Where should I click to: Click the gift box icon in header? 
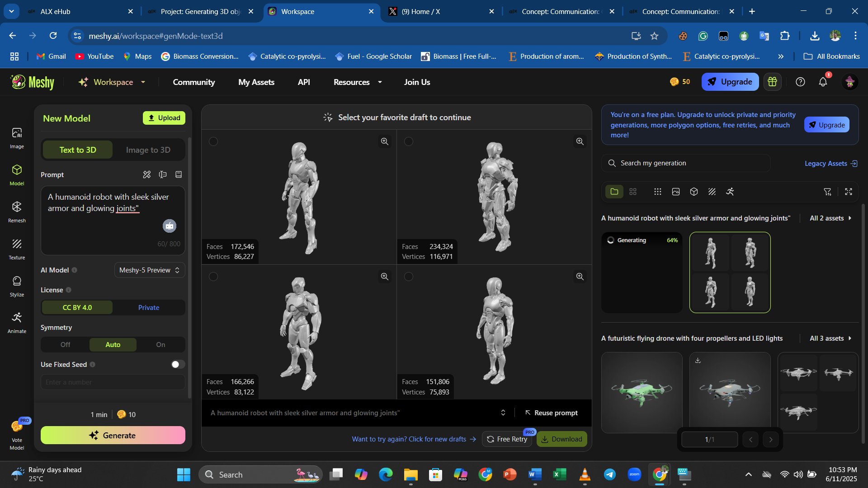click(x=772, y=82)
